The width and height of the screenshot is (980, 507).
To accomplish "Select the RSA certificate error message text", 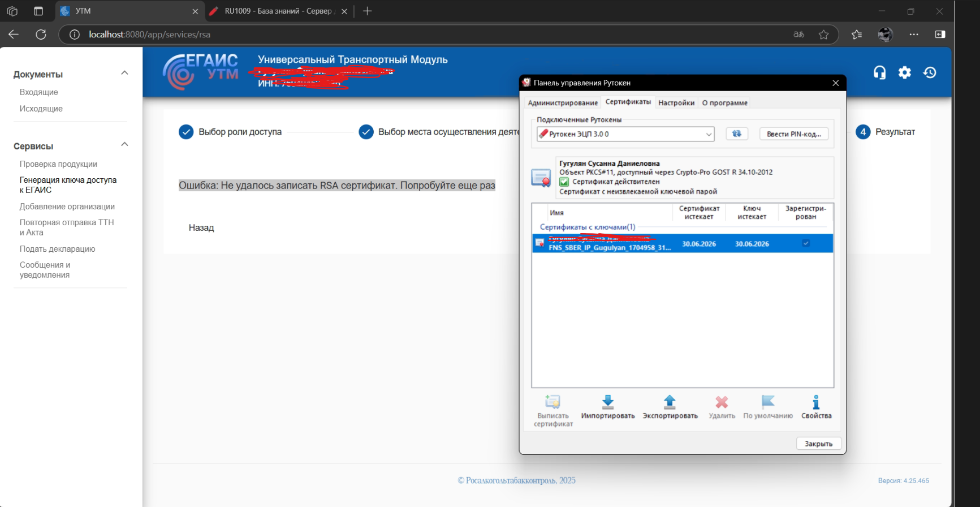I will pos(337,185).
